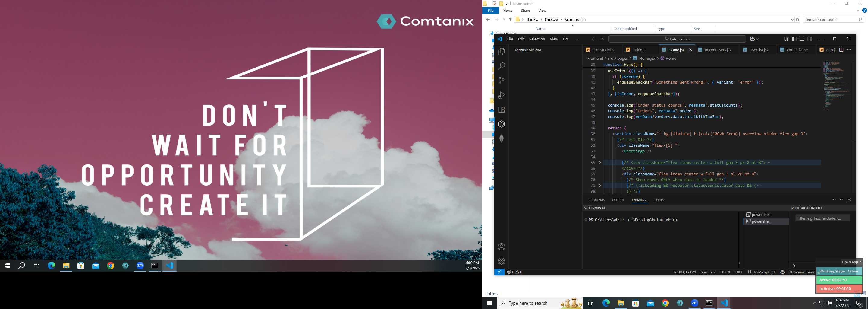
Task: Open the Go menu in VS Code
Action: 565,39
